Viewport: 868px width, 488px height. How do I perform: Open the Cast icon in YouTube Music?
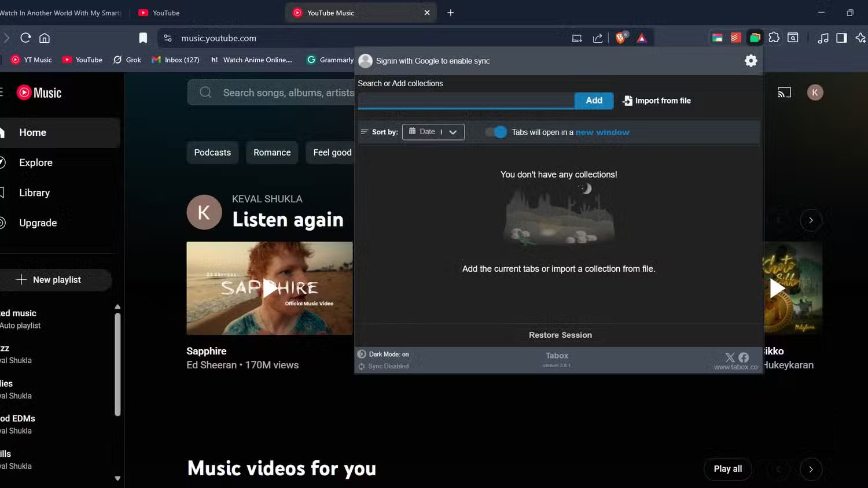click(x=784, y=92)
